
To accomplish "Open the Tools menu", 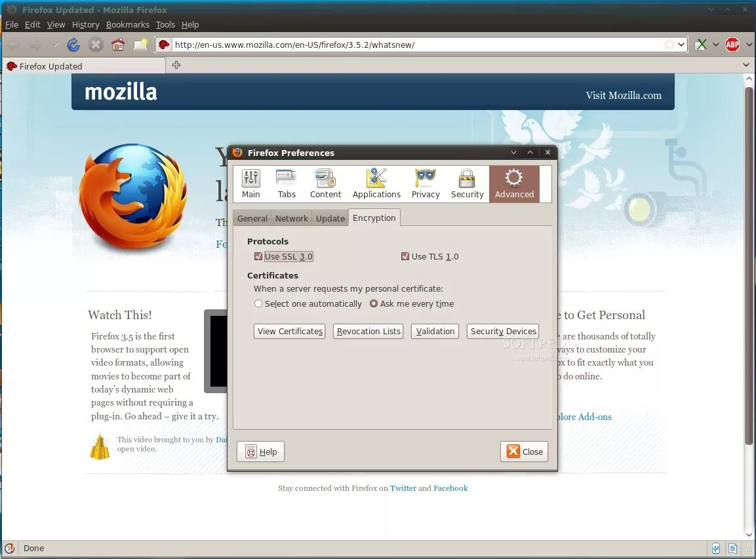I will 165,25.
